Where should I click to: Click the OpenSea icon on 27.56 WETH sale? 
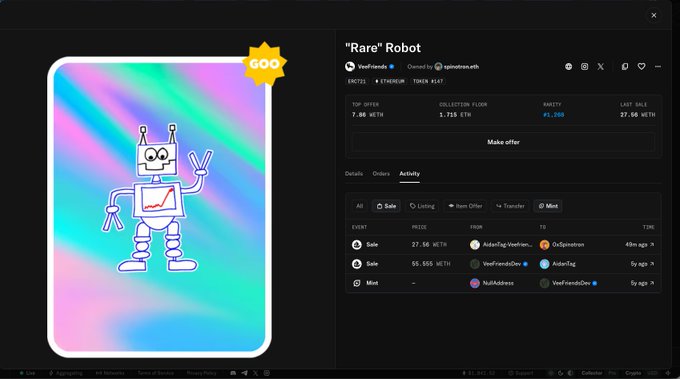point(356,245)
